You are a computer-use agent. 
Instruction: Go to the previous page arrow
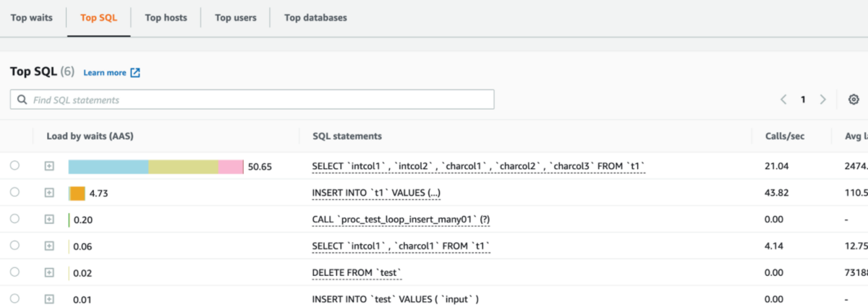pyautogui.click(x=783, y=100)
